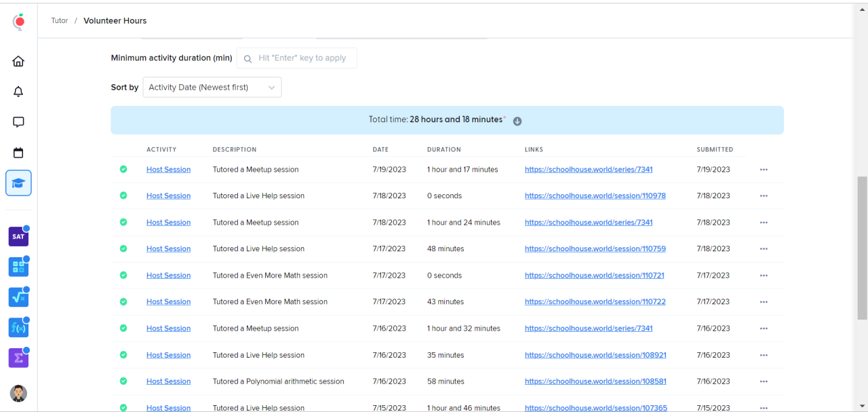868x412 pixels.
Task: Click the down arrow beside total time
Action: [517, 121]
